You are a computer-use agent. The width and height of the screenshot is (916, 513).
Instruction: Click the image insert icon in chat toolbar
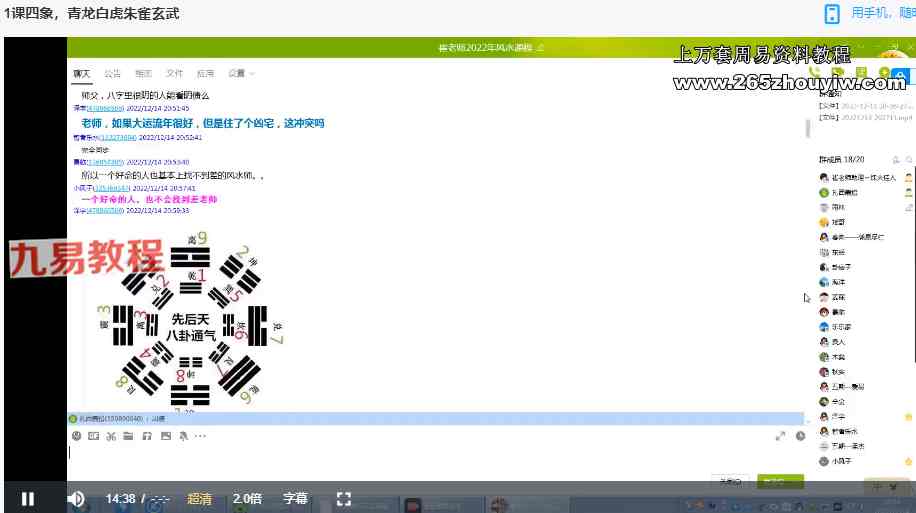[x=166, y=436]
